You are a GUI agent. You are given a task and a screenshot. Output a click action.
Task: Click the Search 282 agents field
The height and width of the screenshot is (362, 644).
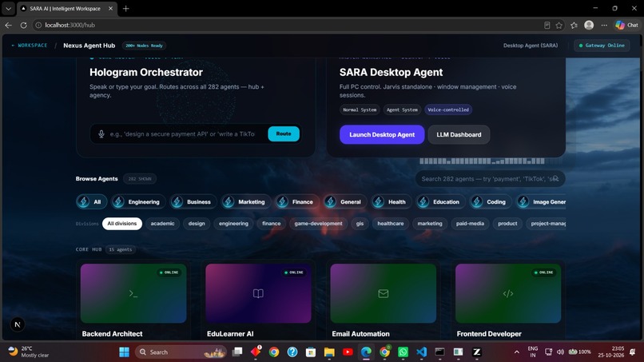click(490, 179)
